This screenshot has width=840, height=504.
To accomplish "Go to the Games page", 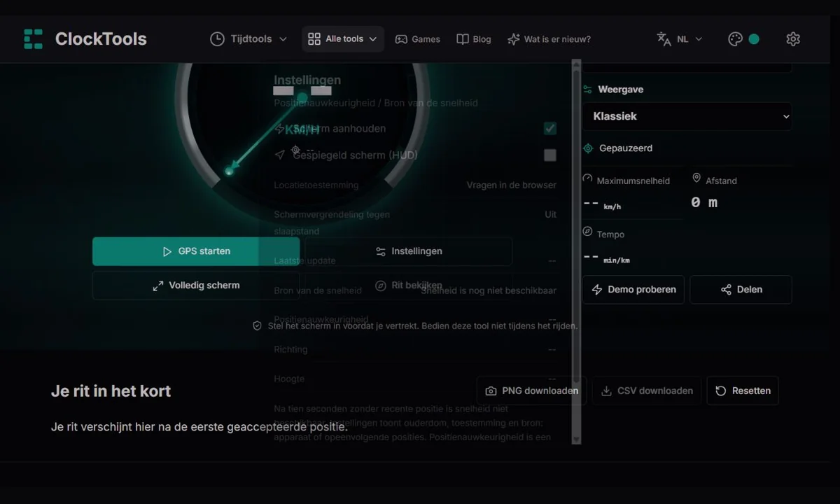I will [418, 39].
